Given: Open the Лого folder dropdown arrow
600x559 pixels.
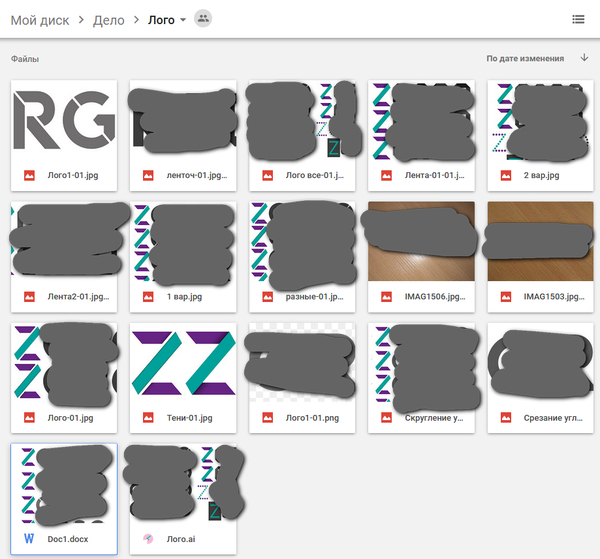Looking at the screenshot, I should coord(183,20).
